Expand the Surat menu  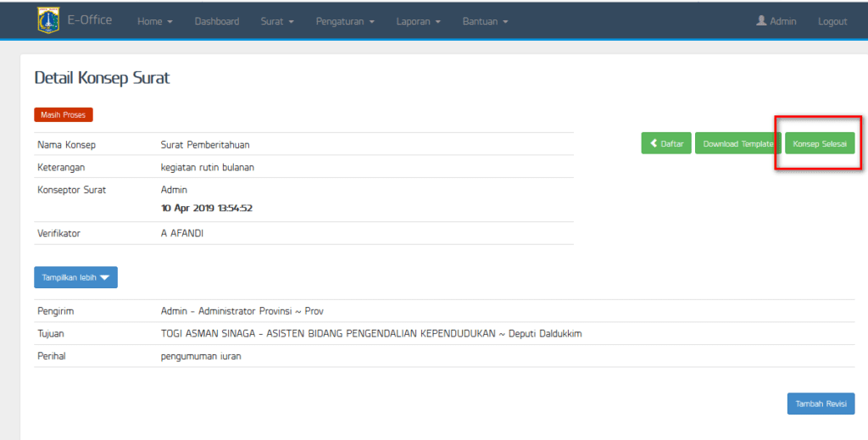(x=277, y=21)
